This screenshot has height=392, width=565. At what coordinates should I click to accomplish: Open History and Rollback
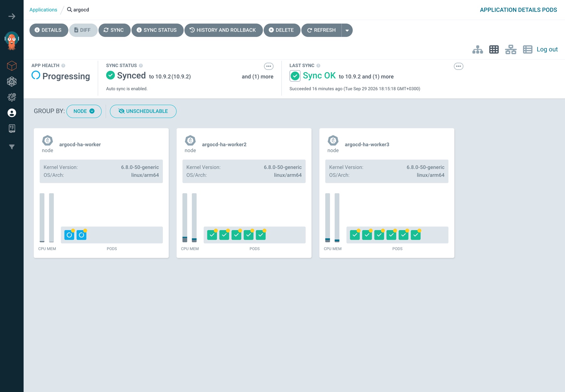coord(223,30)
